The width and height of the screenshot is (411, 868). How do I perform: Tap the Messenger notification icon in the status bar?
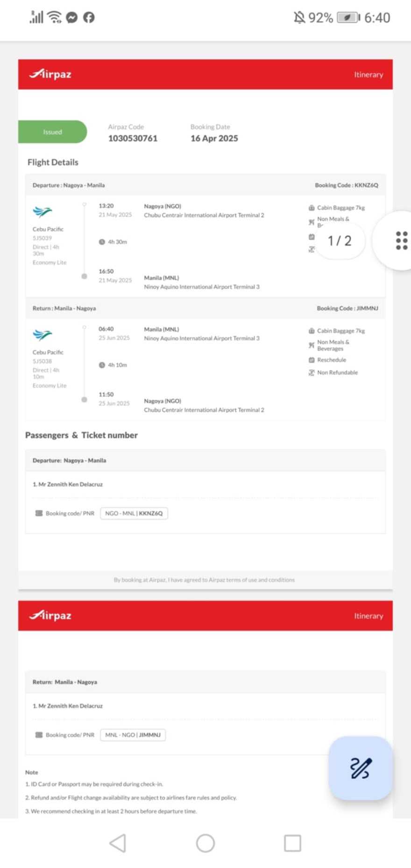coord(71,18)
